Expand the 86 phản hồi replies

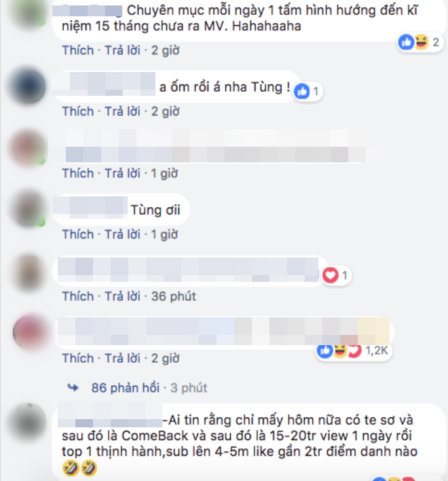126,388
